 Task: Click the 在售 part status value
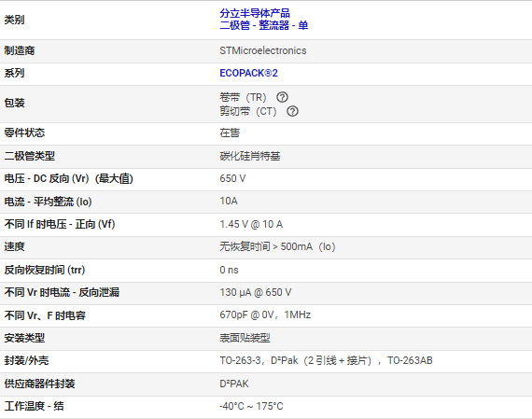230,133
